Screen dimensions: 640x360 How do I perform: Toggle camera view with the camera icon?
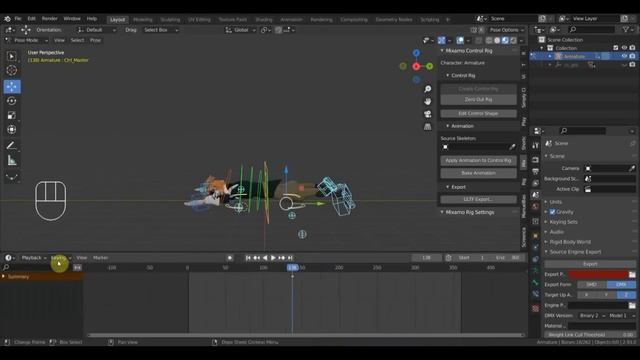point(427,114)
